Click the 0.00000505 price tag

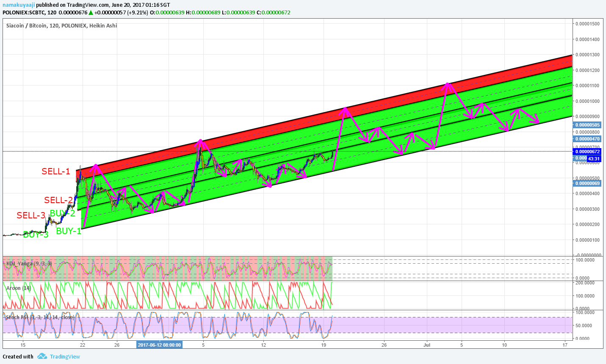click(587, 125)
